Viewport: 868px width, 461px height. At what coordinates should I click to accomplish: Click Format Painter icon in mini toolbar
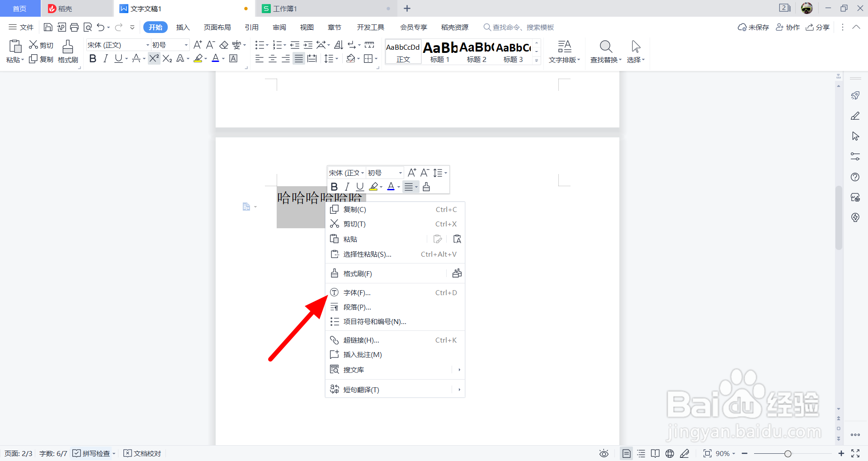point(426,187)
